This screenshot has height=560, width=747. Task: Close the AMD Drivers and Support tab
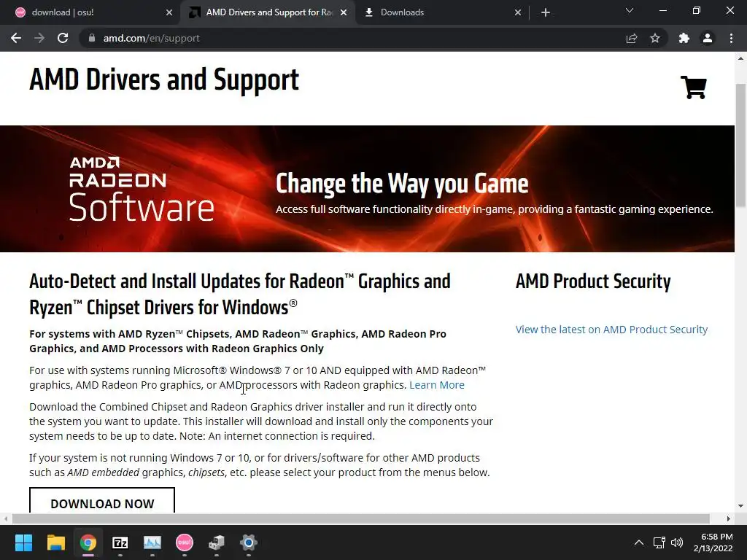(344, 12)
